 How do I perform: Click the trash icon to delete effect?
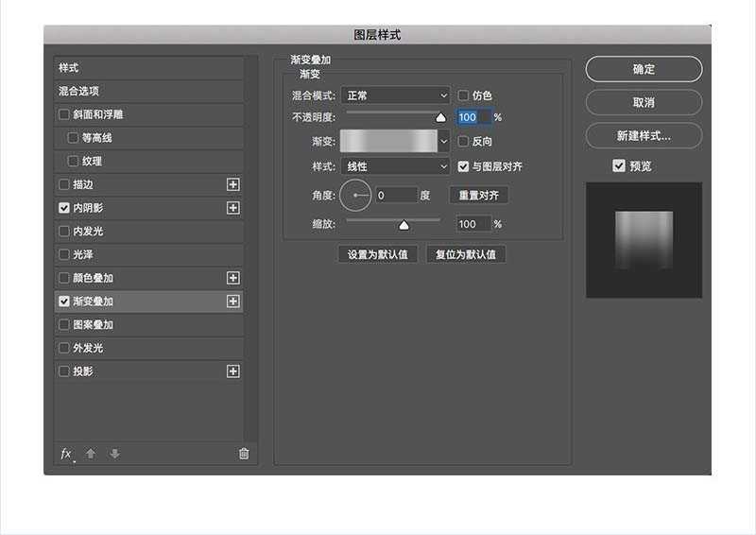244,454
